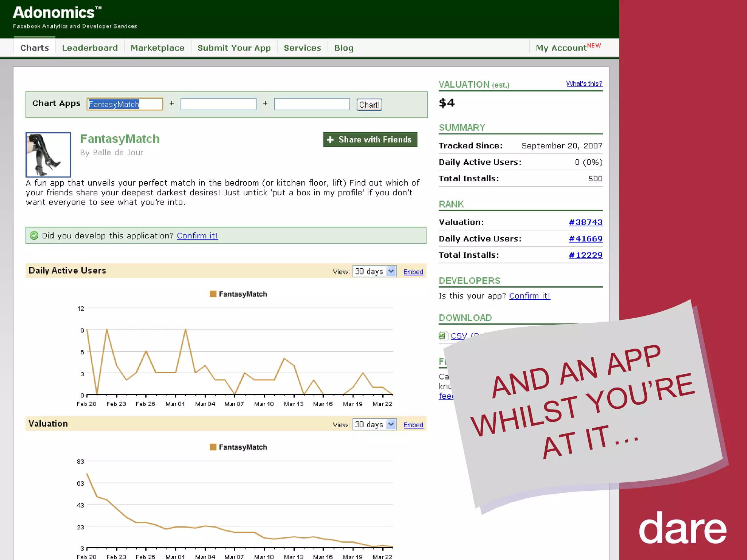
Task: Click the spreadsheet CSV file icon
Action: 443,335
